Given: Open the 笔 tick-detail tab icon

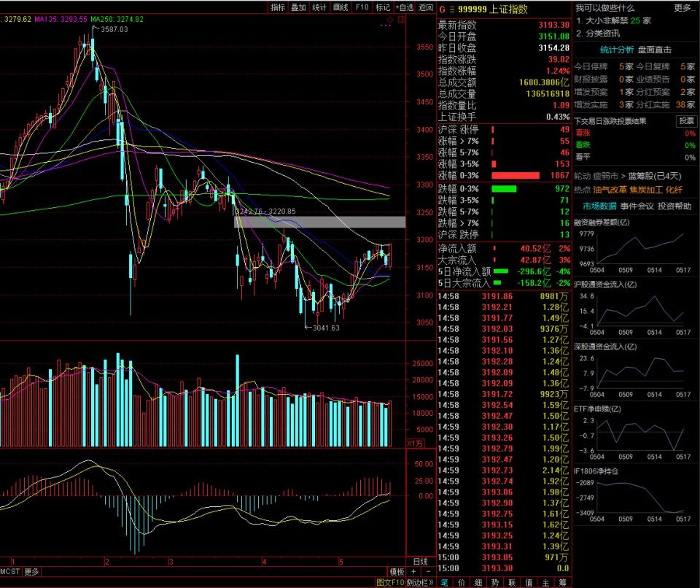Looking at the screenshot, I should tap(444, 582).
